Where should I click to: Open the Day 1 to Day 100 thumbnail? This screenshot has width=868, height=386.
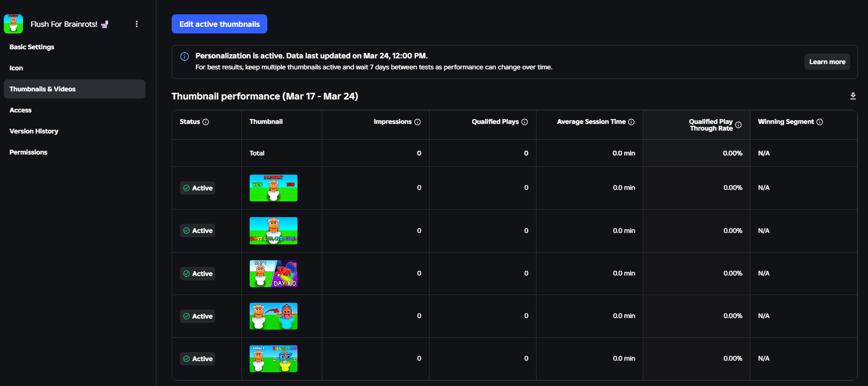point(274,274)
